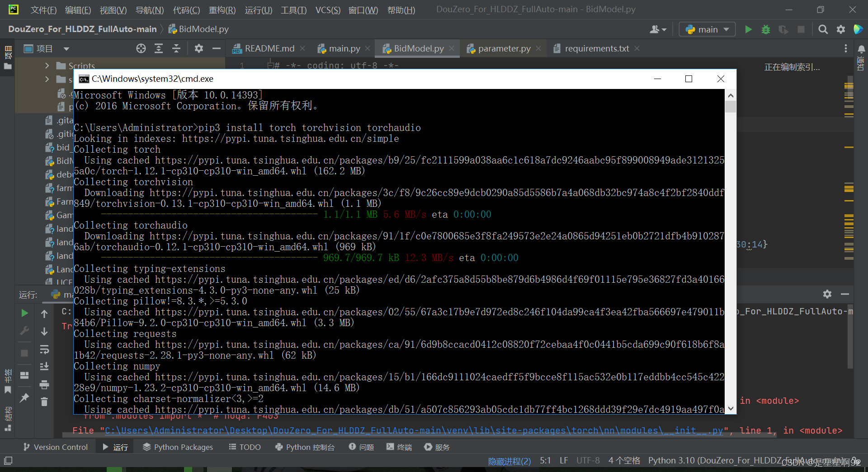
Task: Open notifications bell icon
Action: 861,49
